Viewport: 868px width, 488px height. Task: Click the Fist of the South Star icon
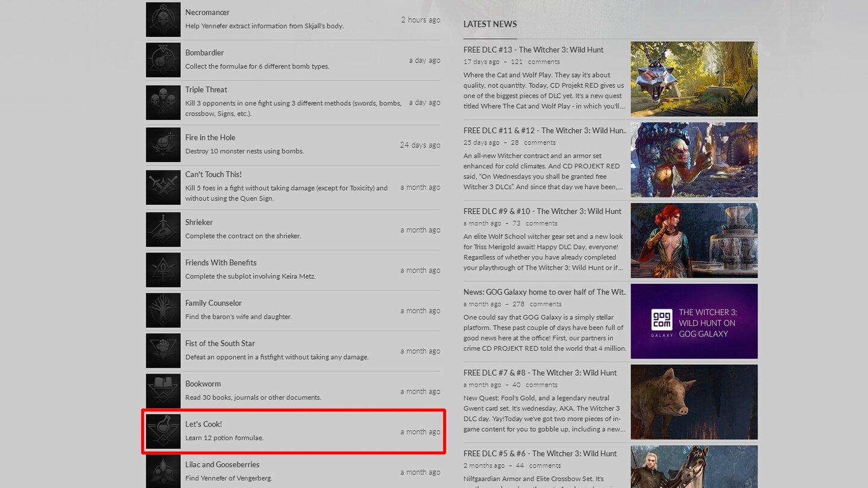tap(163, 351)
